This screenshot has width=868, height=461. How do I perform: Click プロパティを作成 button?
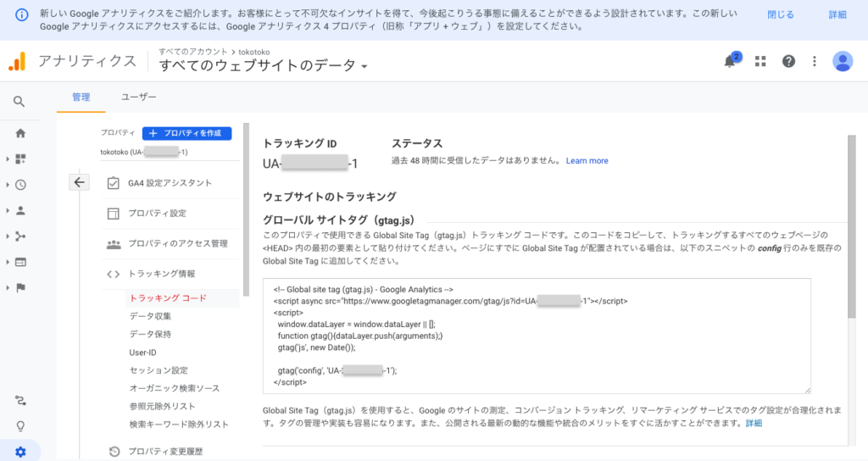click(x=186, y=133)
